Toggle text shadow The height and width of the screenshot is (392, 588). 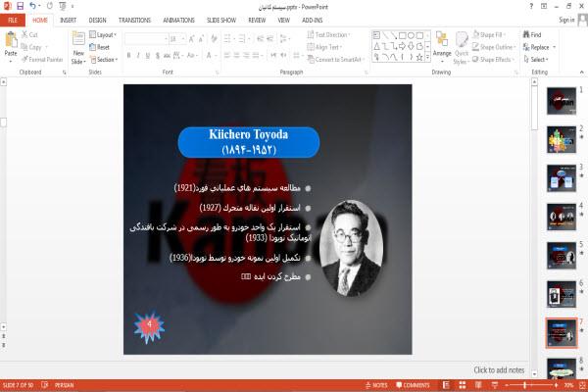click(158, 56)
